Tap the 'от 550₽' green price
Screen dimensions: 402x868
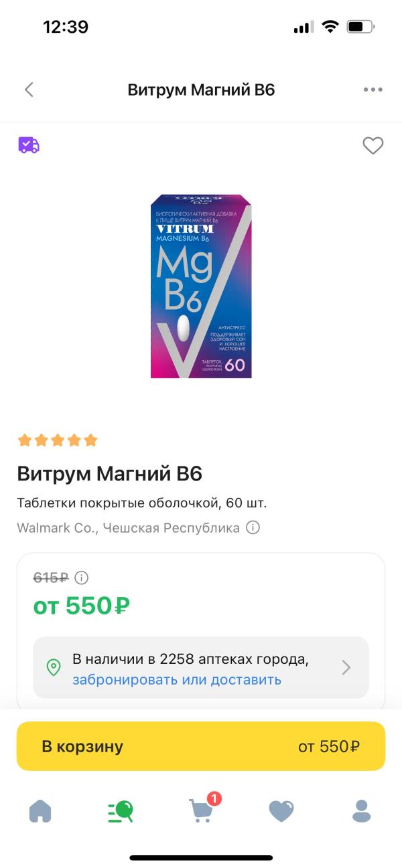pos(81,606)
